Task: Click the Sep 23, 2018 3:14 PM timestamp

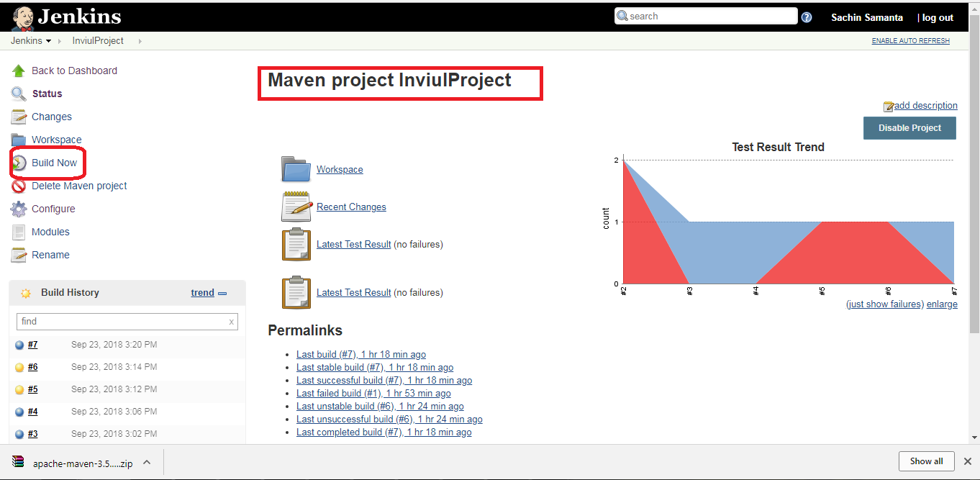Action: tap(114, 367)
